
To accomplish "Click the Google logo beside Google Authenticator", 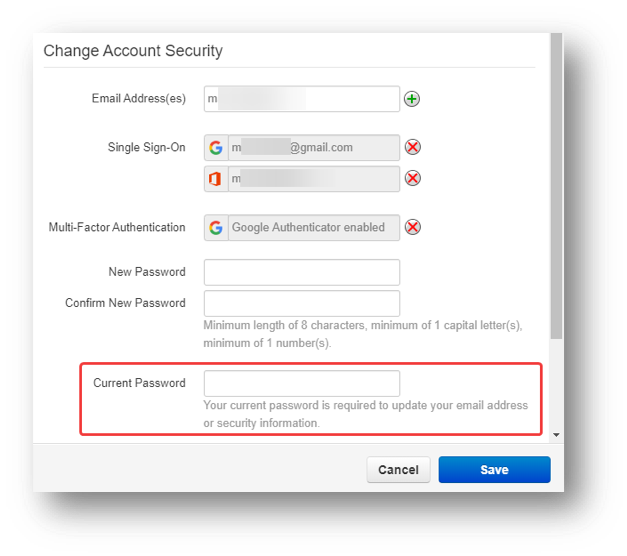I will (x=215, y=227).
